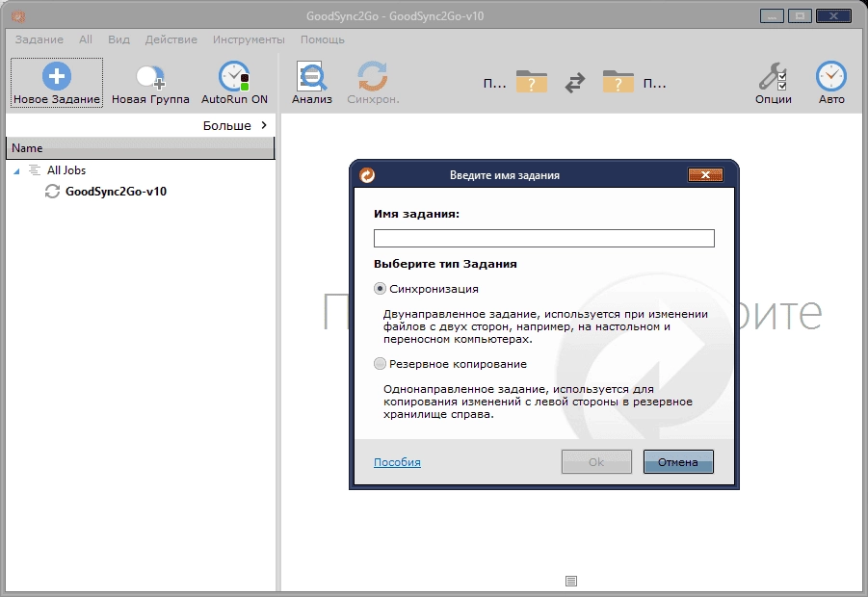Open the Помощь menu
868x597 pixels.
point(323,39)
